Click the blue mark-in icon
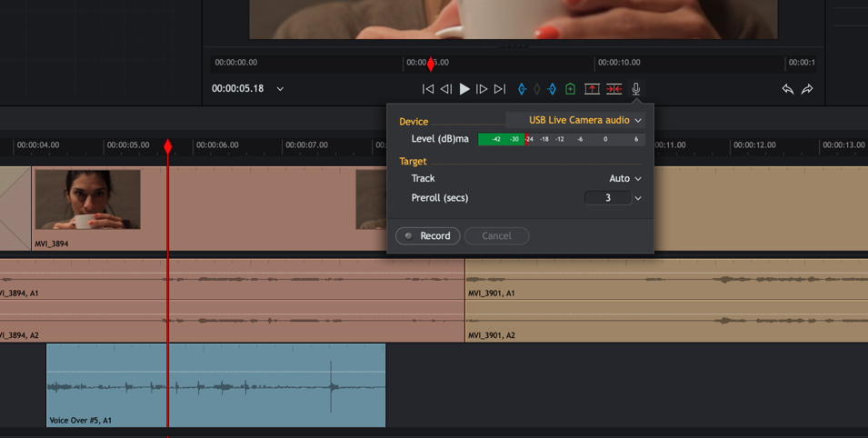Screen dimensions: 868x438 (x=522, y=89)
